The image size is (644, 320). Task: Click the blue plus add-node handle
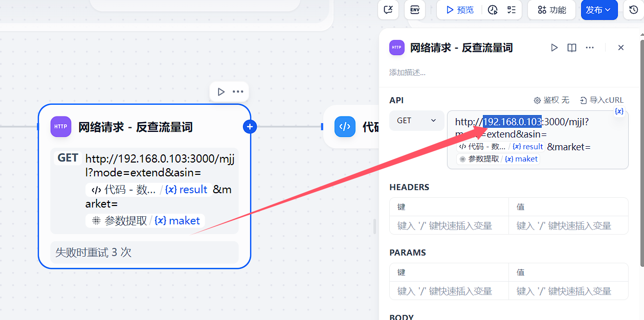point(250,127)
